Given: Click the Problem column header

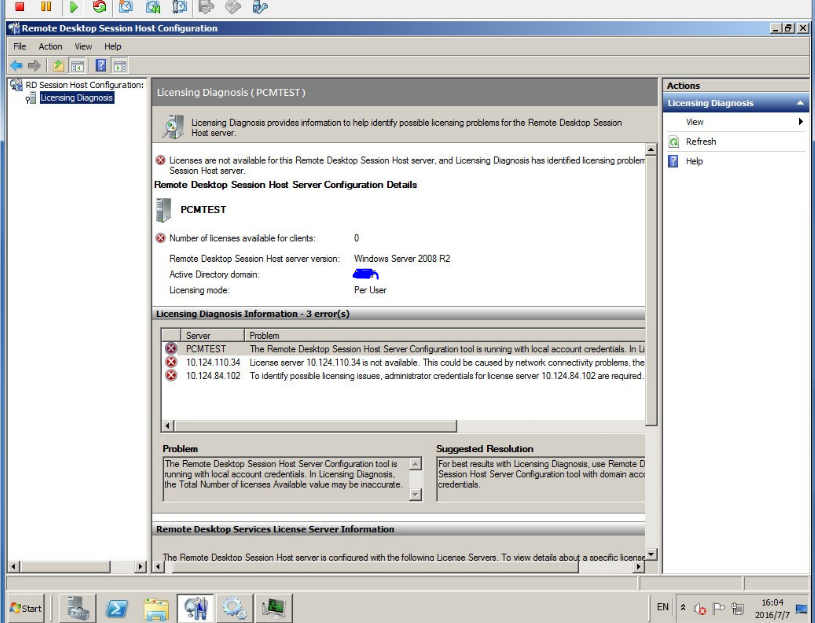Looking at the screenshot, I should [x=445, y=335].
